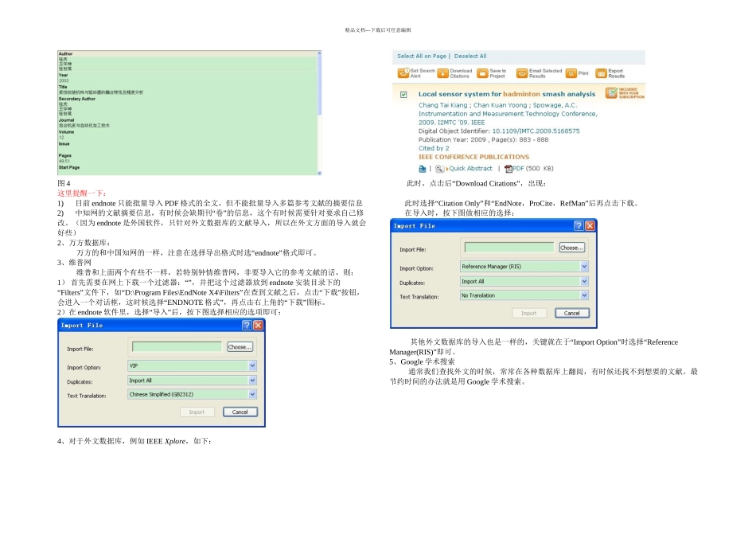This screenshot has width=756, height=535.
Task: Click the greyed Import button in the VIP dialog
Action: [x=197, y=412]
